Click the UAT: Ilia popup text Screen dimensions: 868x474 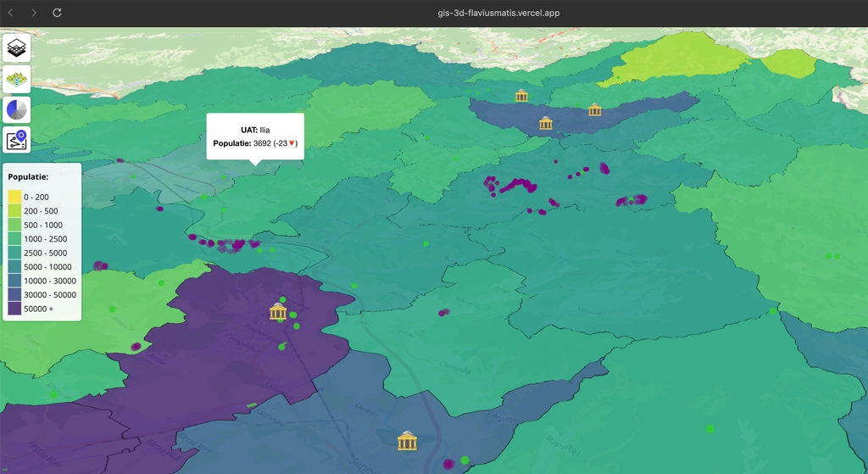coord(255,130)
